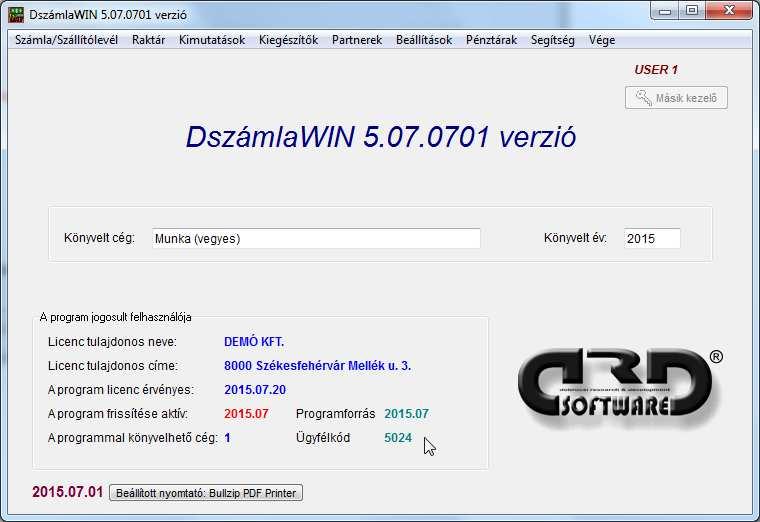Open the Kiegészítők menu
Screen dimensions: 760x522
pos(288,40)
